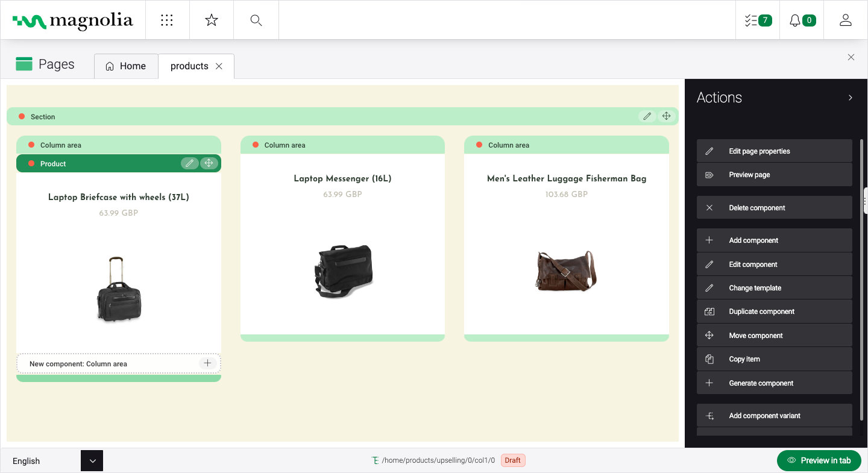Image resolution: width=868 pixels, height=473 pixels.
Task: Collapse the Actions panel with the chevron
Action: (850, 98)
